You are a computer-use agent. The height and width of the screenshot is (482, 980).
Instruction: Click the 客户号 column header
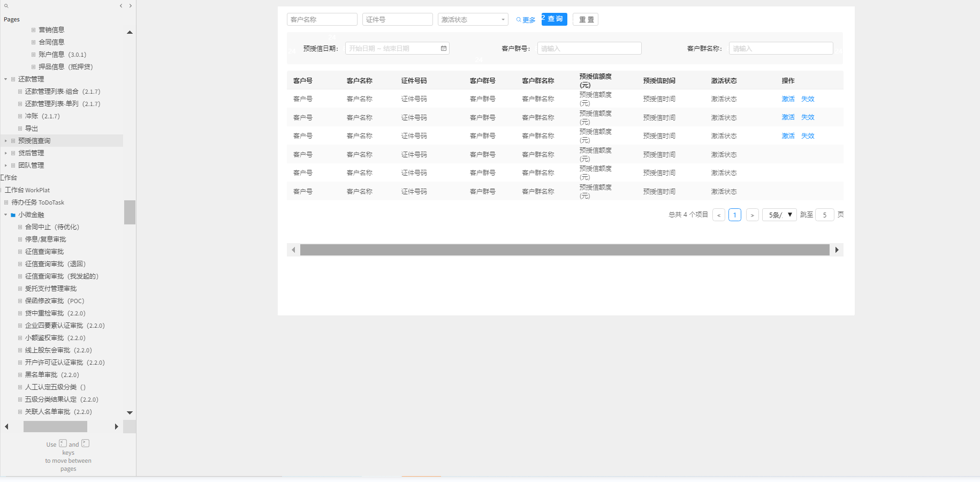[303, 81]
